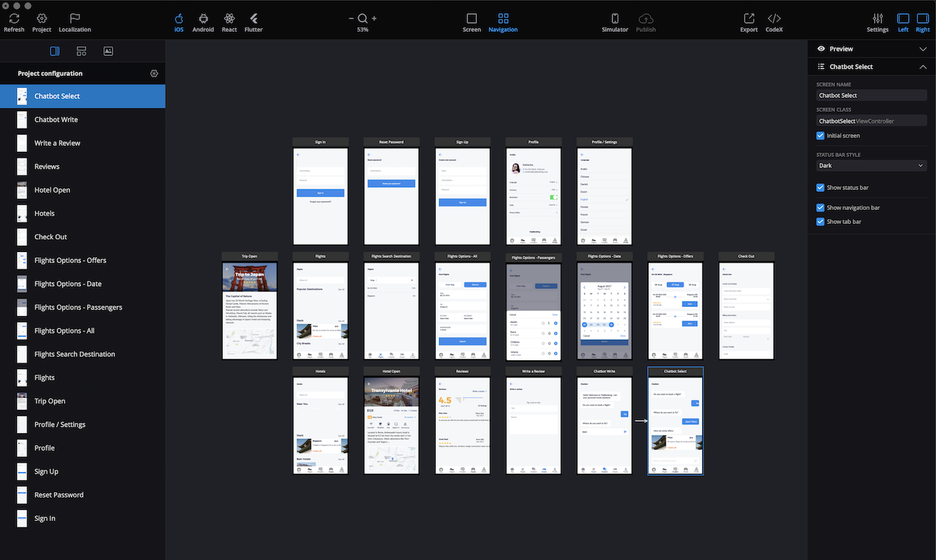
Task: Launch the Export panel
Action: click(x=748, y=22)
